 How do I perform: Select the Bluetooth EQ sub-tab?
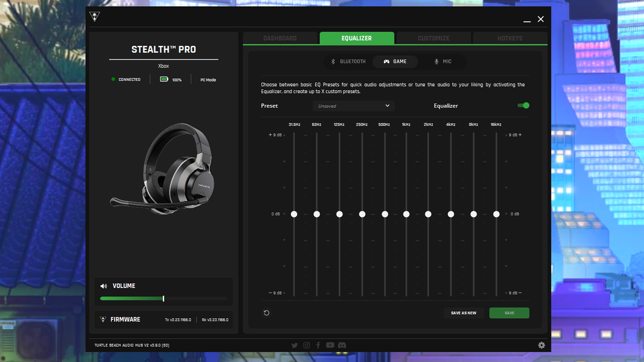348,61
